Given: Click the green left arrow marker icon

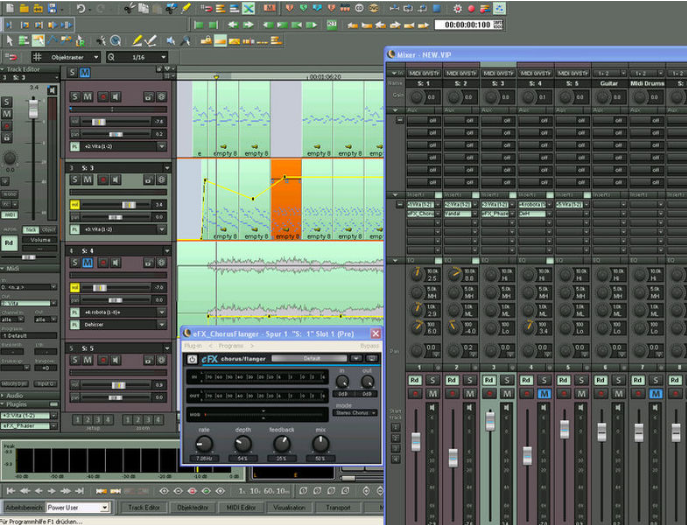Looking at the screenshot, I should point(233,25).
